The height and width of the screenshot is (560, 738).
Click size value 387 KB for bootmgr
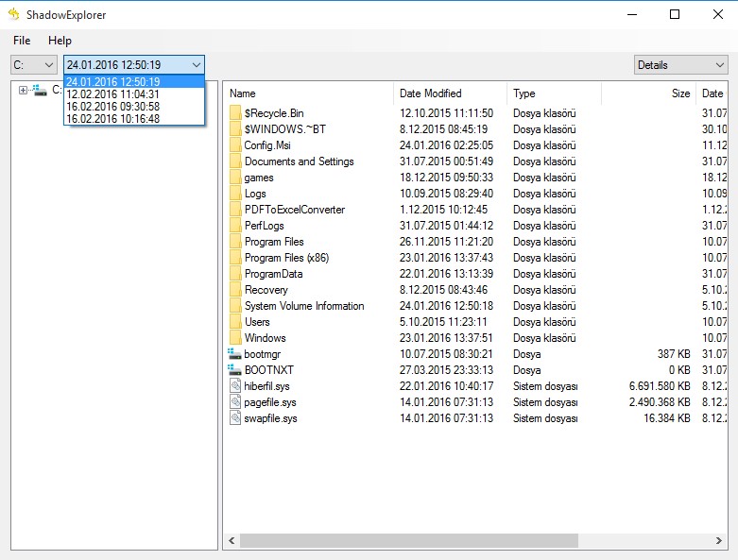674,354
